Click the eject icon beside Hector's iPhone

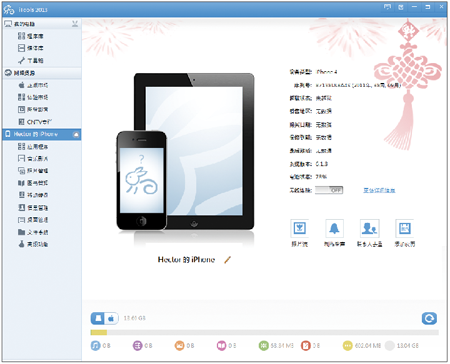coord(76,134)
